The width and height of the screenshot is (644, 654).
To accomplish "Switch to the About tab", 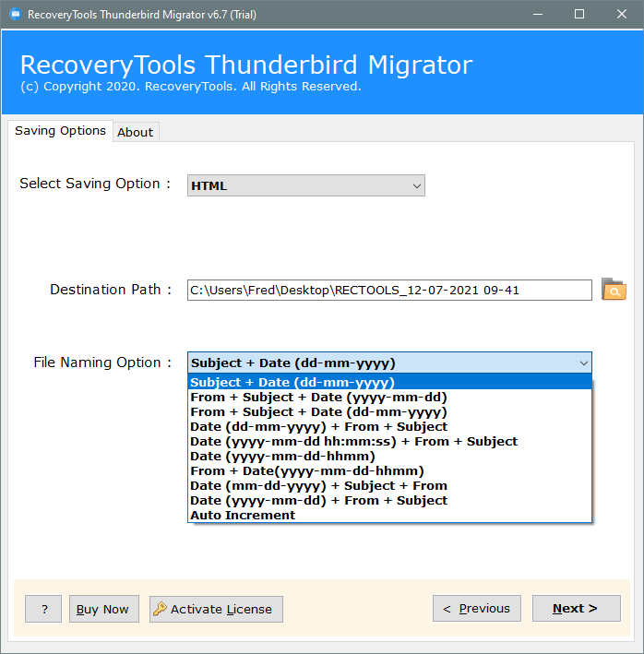I will pyautogui.click(x=135, y=132).
